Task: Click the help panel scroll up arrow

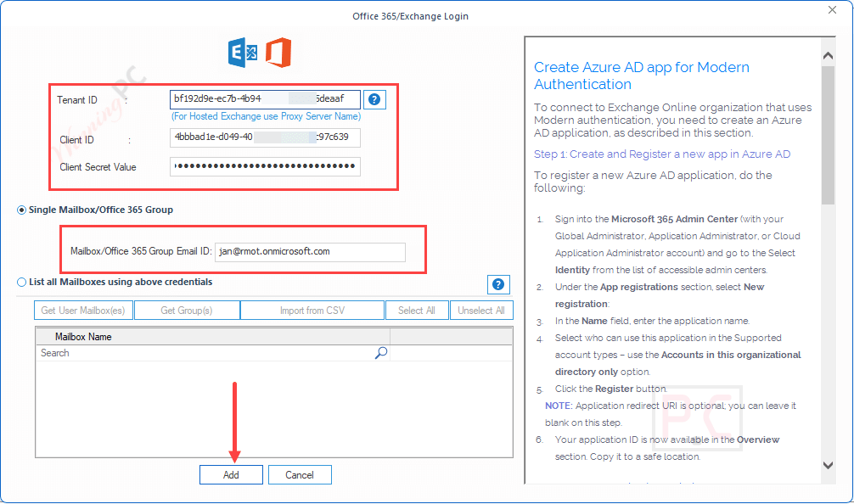Action: tap(828, 55)
